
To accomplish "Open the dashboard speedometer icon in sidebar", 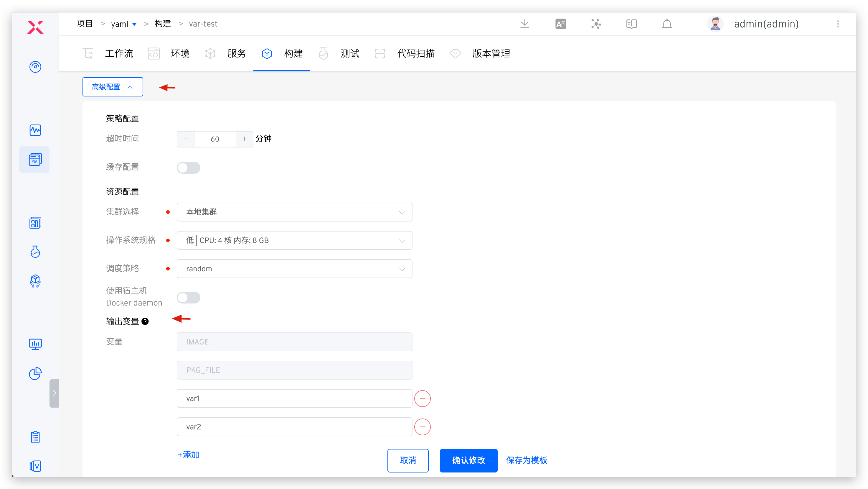I will click(x=35, y=67).
